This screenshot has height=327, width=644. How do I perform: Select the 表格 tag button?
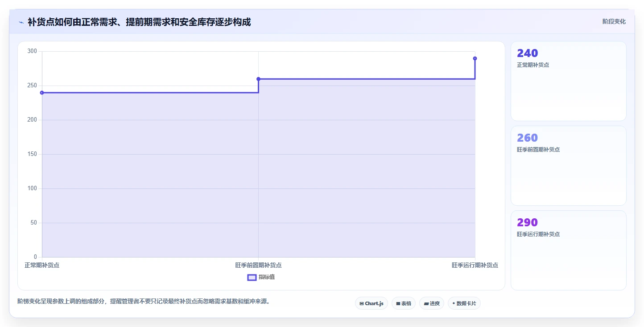404,303
